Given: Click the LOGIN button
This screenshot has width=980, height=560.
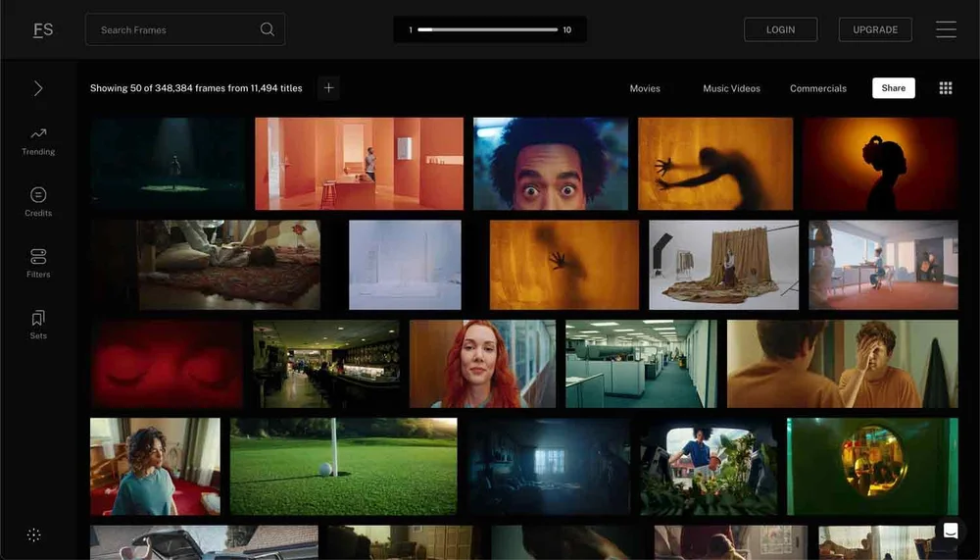Looking at the screenshot, I should (x=781, y=29).
